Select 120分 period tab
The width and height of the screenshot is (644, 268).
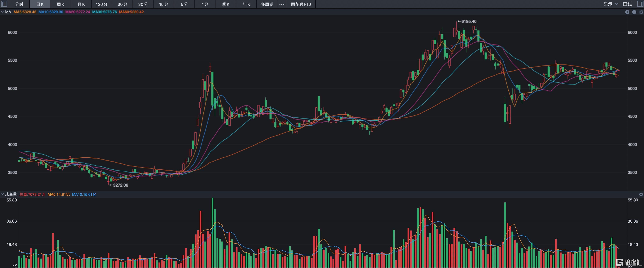102,4
